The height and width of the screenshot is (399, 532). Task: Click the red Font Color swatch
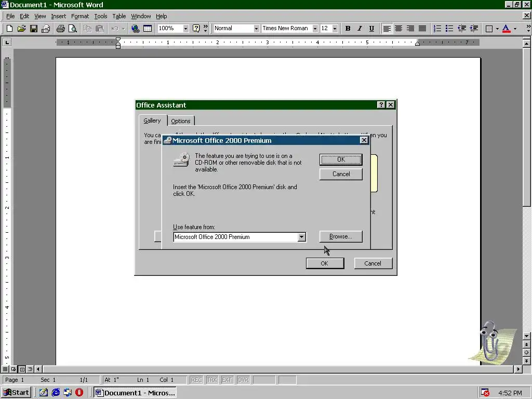[506, 29]
